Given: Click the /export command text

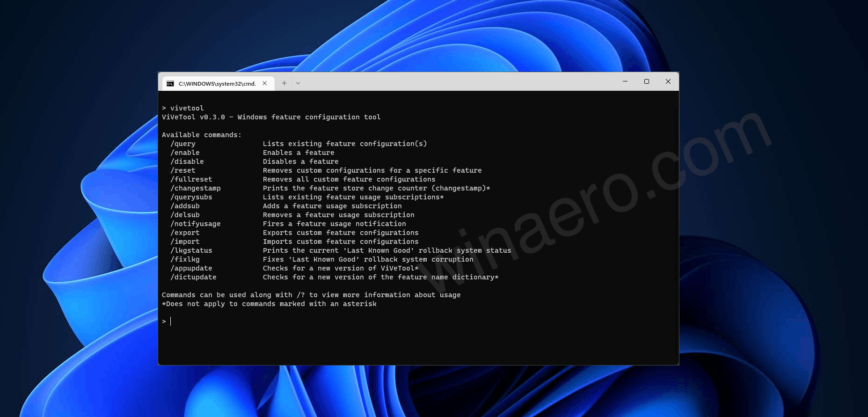Looking at the screenshot, I should (x=185, y=233).
